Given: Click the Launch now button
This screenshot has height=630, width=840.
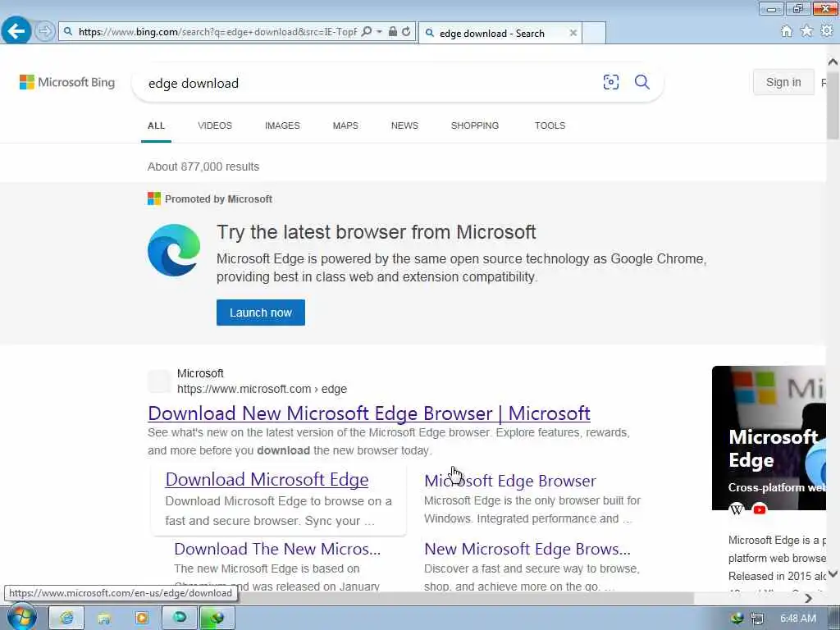Looking at the screenshot, I should coord(260,313).
